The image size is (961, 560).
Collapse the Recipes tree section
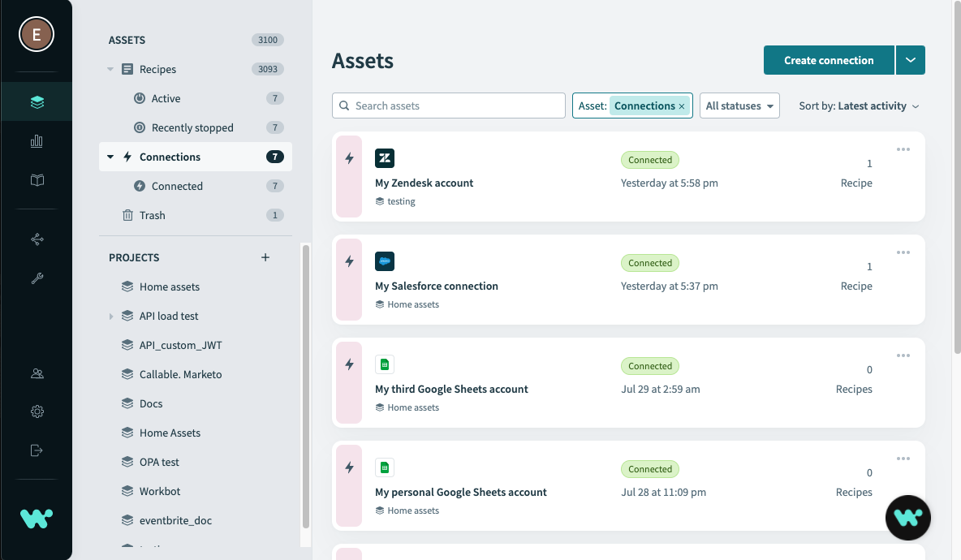pos(110,70)
